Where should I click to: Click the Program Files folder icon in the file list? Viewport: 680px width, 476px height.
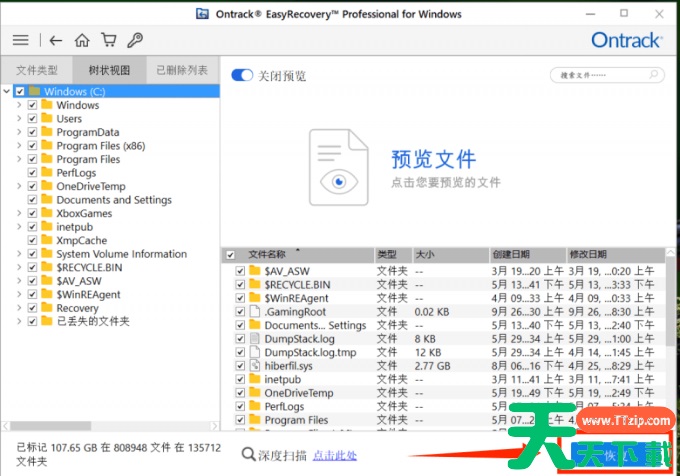pyautogui.click(x=255, y=419)
